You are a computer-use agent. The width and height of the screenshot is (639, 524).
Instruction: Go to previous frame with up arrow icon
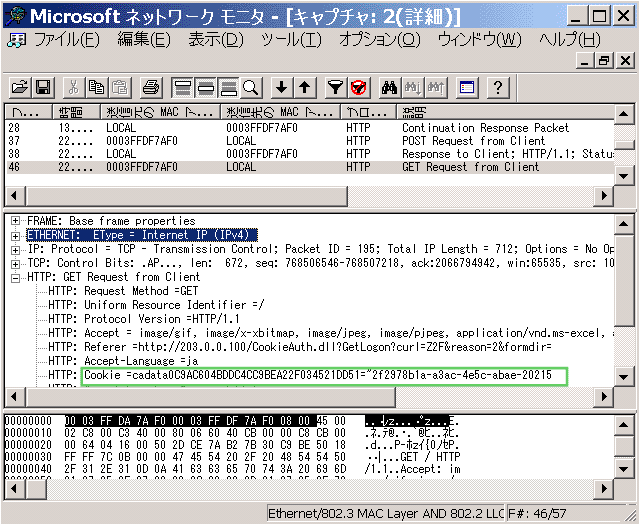(305, 88)
